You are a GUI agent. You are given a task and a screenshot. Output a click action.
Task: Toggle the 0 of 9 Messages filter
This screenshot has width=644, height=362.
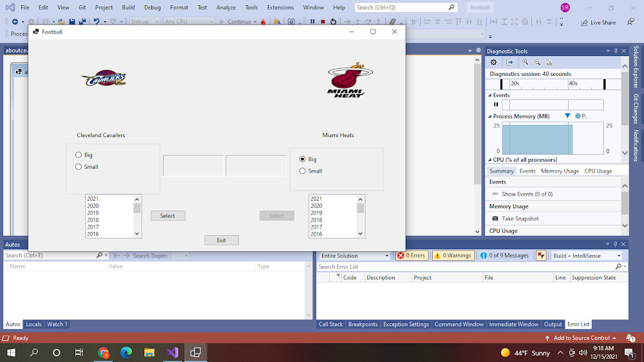point(504,256)
